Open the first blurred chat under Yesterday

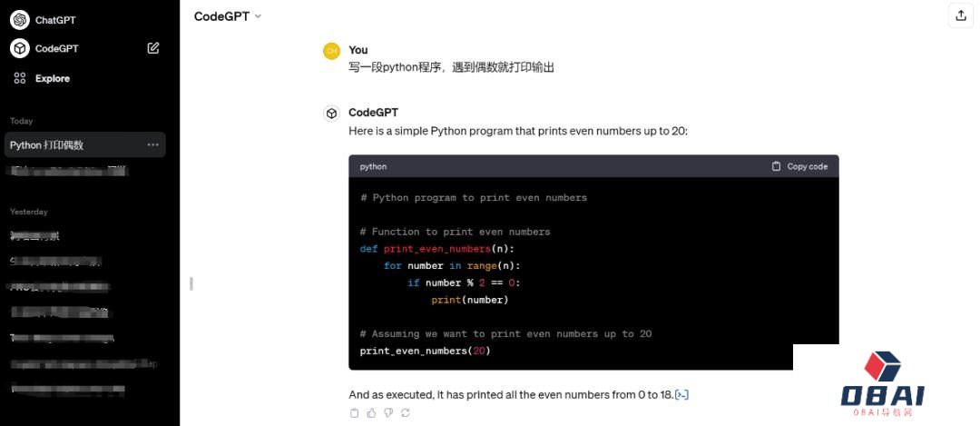click(35, 236)
